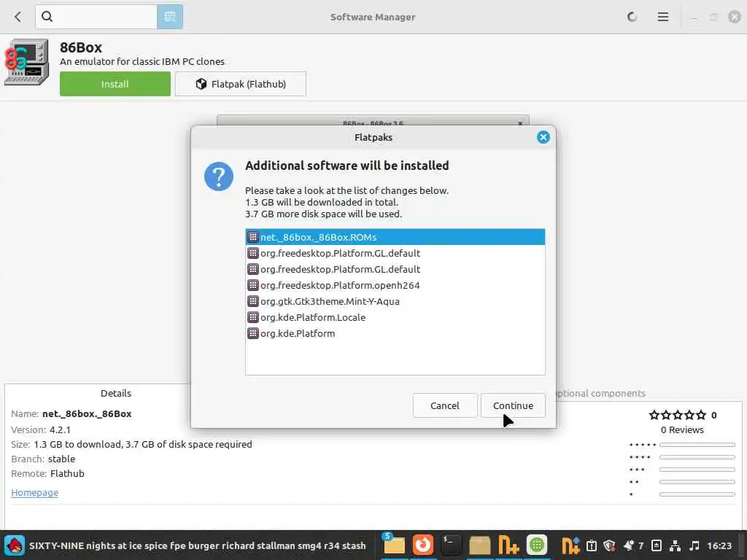The width and height of the screenshot is (747, 560).
Task: Open the clipboard tray icon
Action: 591,545
